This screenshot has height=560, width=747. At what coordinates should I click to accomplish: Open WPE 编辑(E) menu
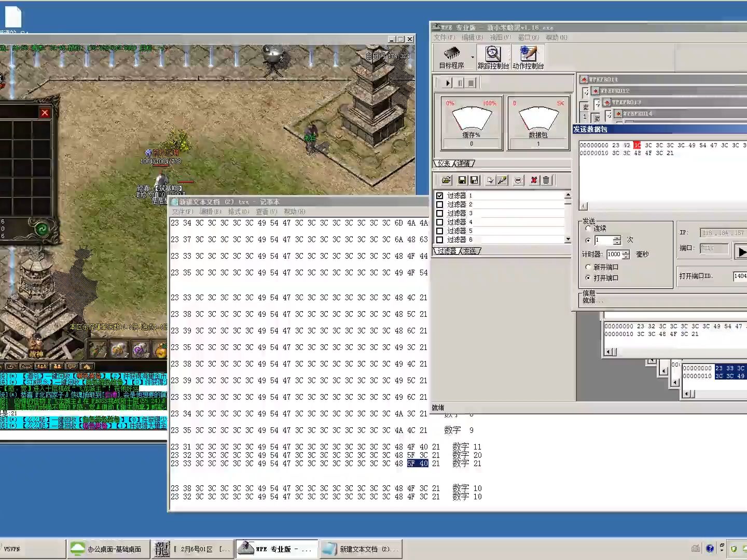coord(472,37)
